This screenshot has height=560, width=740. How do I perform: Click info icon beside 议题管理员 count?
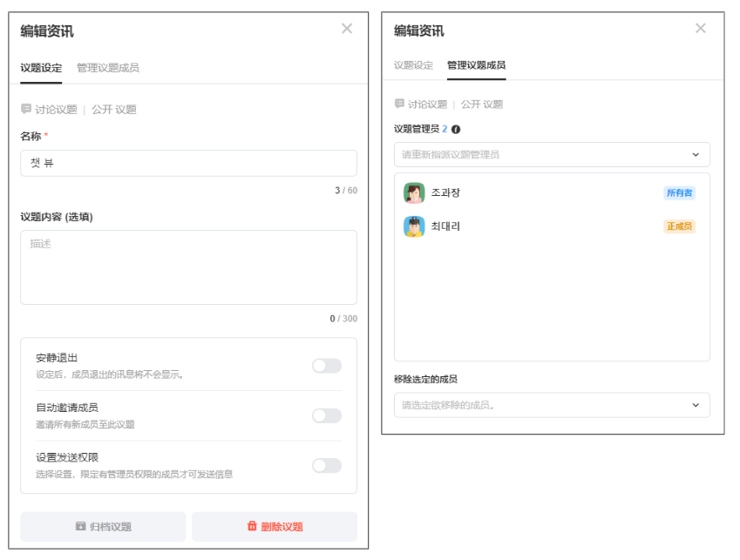point(456,130)
